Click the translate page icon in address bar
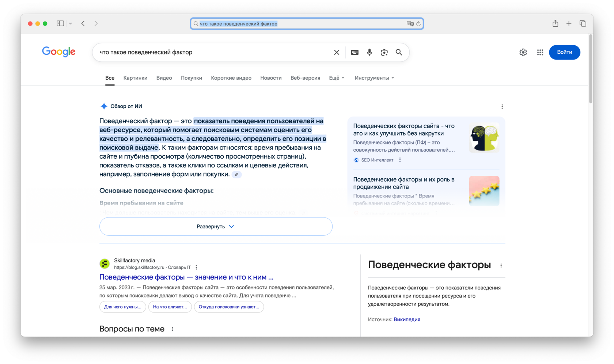The width and height of the screenshot is (614, 364). click(410, 24)
